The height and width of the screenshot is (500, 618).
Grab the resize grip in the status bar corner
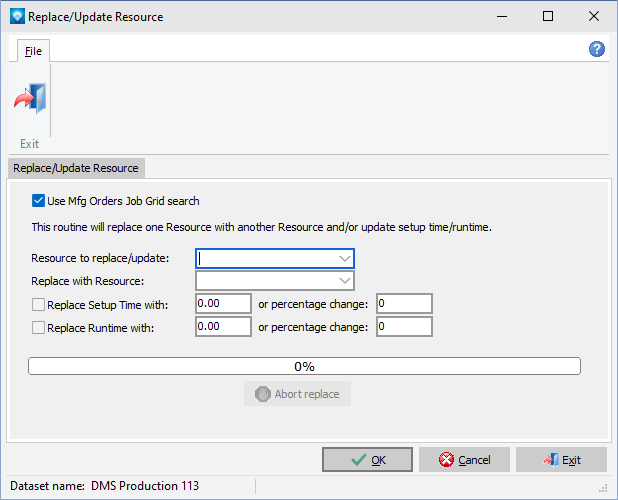pos(603,489)
